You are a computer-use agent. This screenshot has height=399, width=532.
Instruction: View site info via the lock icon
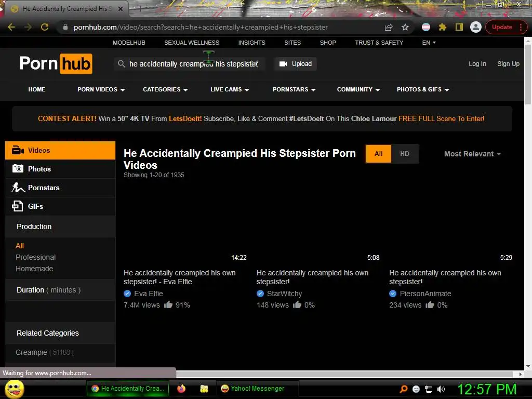point(65,27)
